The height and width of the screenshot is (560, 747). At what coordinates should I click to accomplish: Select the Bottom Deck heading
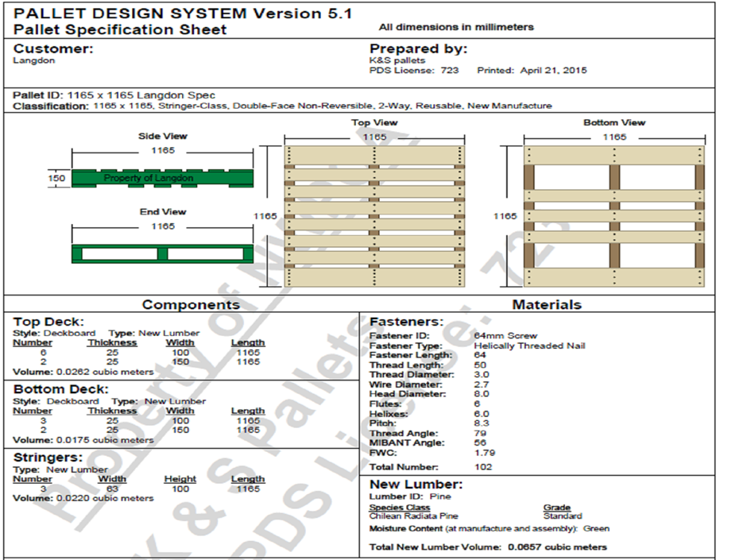[60, 390]
